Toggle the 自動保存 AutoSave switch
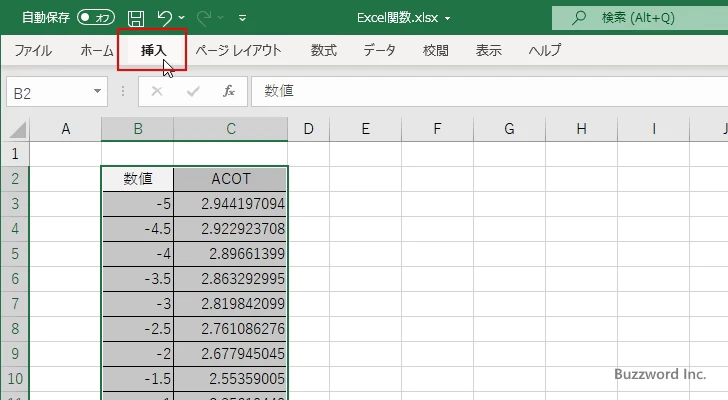Screen dimensions: 728x400 [x=96, y=18]
